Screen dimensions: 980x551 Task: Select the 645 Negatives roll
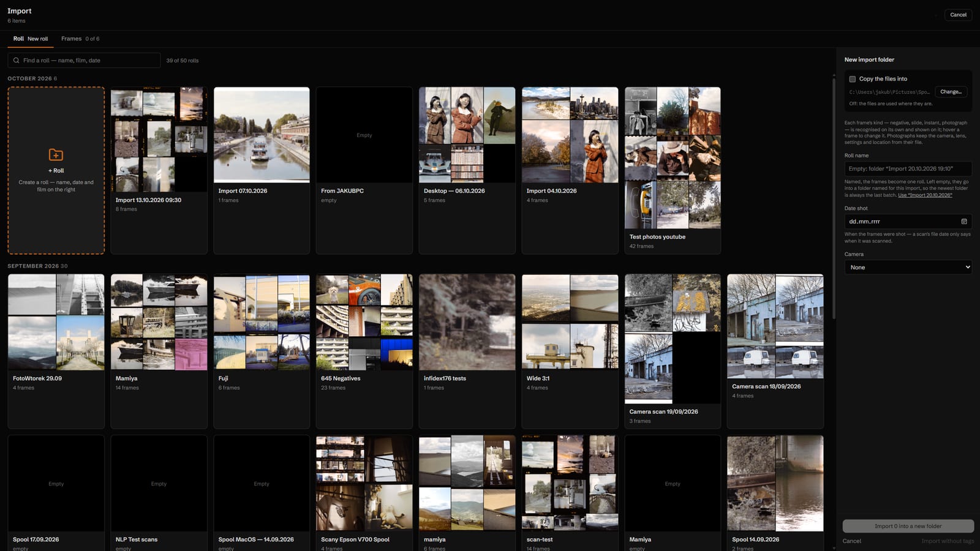click(364, 351)
